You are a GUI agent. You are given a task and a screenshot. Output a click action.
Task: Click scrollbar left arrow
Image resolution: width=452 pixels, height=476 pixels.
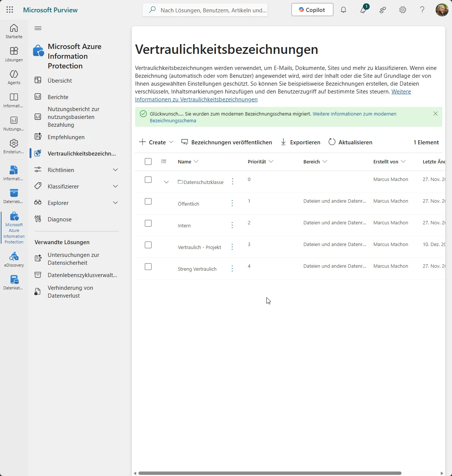pyautogui.click(x=135, y=473)
